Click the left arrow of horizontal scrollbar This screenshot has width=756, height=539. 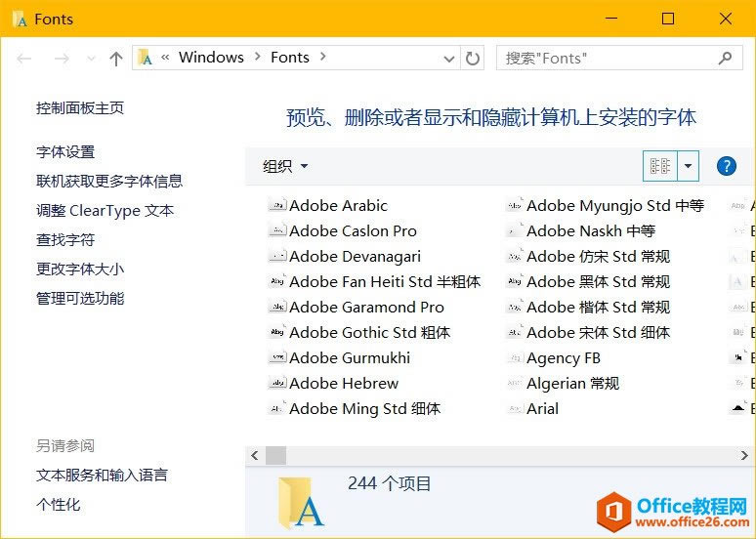tap(255, 455)
